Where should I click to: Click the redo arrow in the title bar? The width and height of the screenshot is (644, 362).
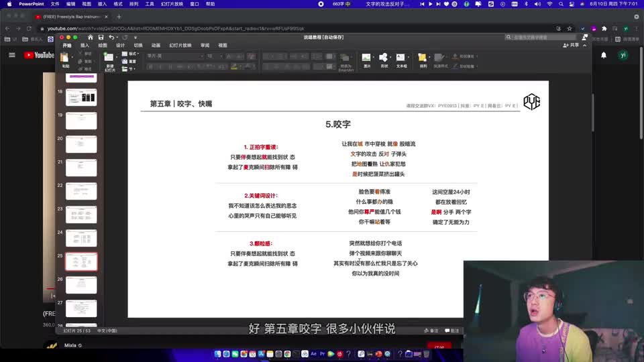[125, 38]
